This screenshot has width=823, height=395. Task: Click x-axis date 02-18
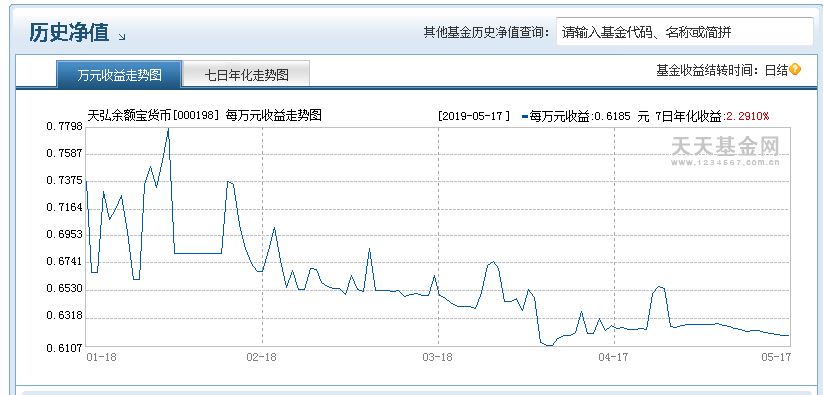(261, 357)
